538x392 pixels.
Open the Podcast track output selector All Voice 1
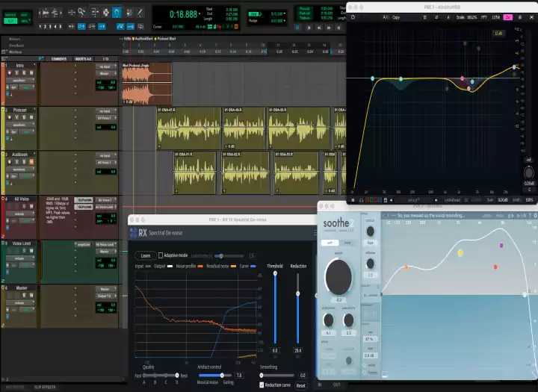pyautogui.click(x=106, y=118)
